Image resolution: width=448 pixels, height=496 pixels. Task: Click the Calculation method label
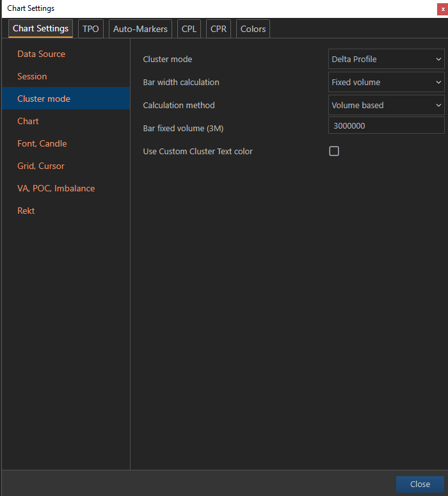click(x=179, y=105)
